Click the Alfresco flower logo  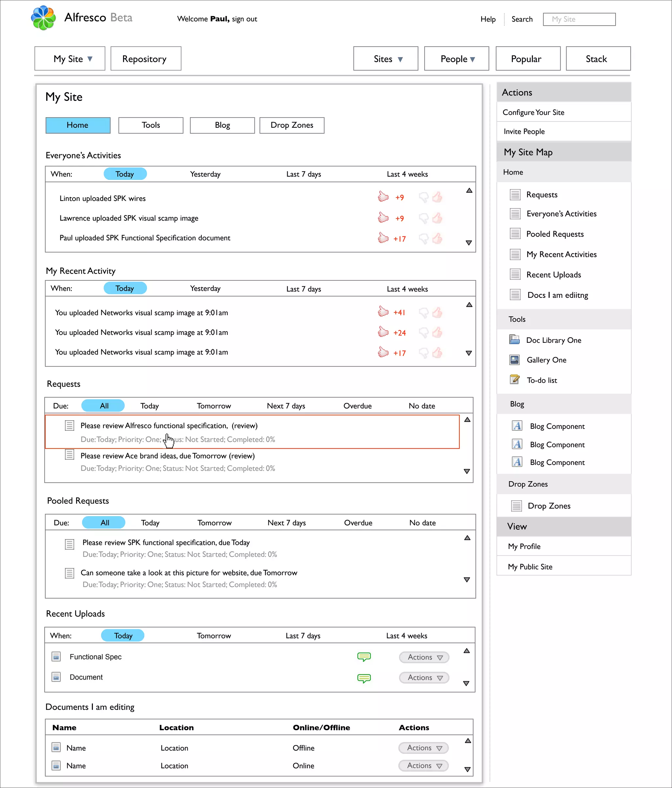coord(43,18)
